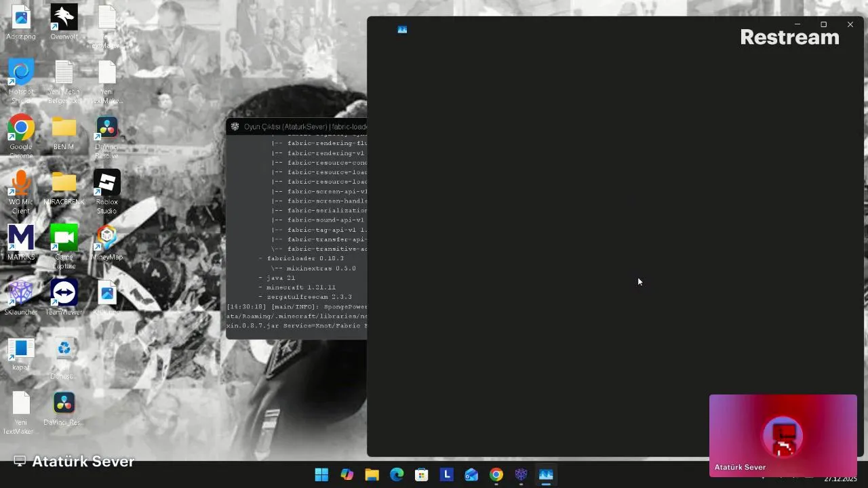The width and height of the screenshot is (868, 488).
Task: Close the Photos viewer window
Action: pyautogui.click(x=850, y=24)
